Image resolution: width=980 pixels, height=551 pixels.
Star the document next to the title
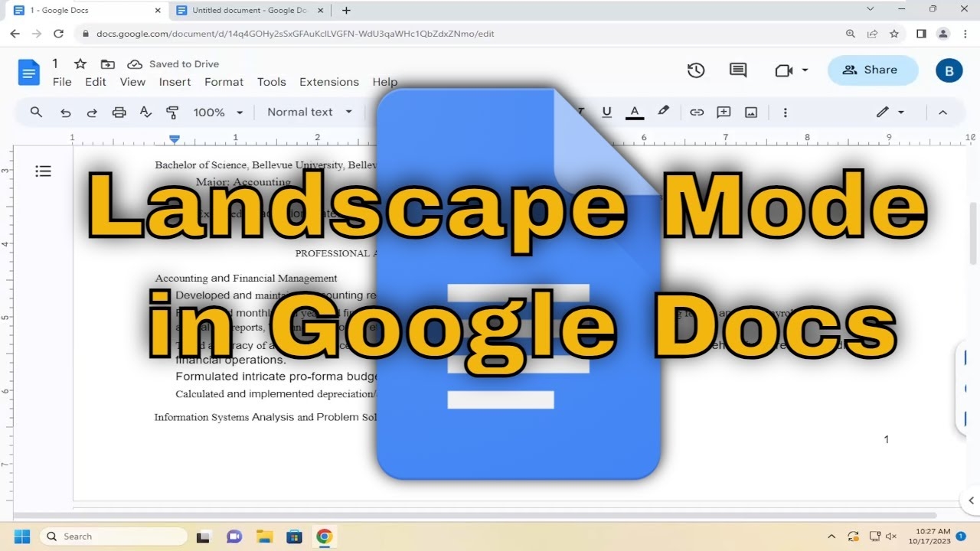[80, 64]
